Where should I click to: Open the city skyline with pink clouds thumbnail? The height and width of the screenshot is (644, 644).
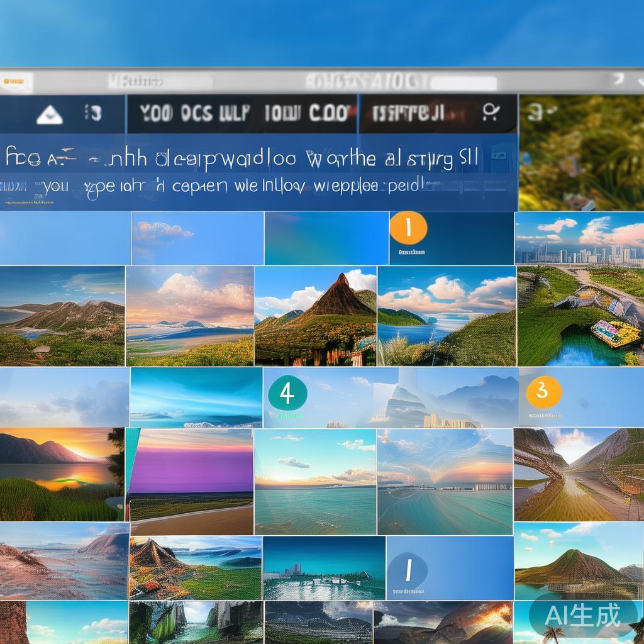(x=579, y=238)
